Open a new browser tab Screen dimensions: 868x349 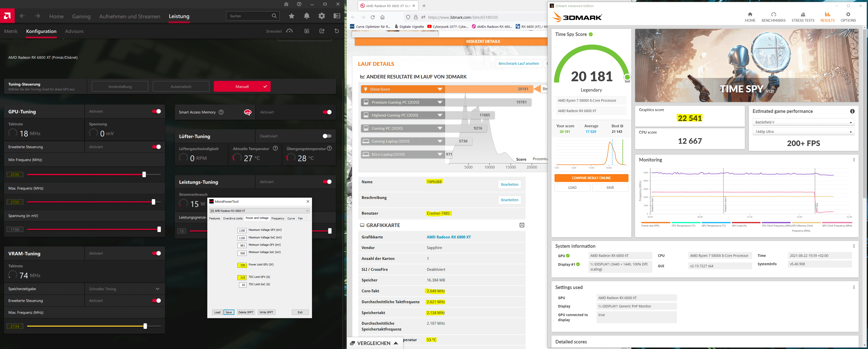coord(424,6)
